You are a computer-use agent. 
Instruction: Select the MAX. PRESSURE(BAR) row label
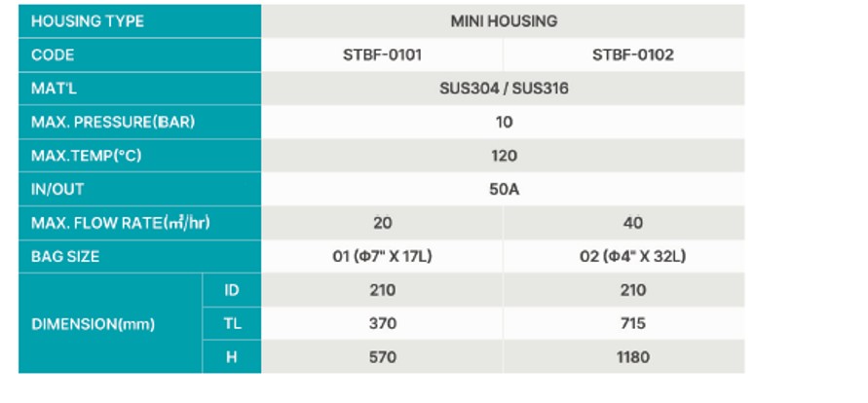point(113,123)
